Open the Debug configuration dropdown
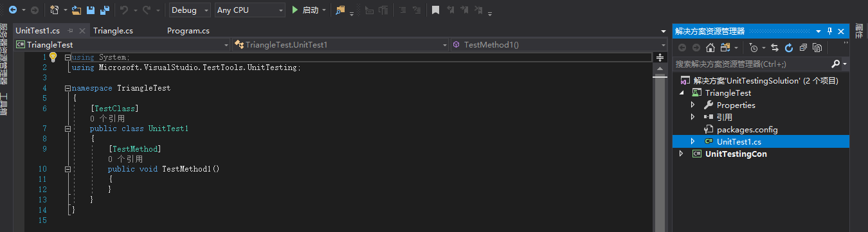This screenshot has width=868, height=232. [x=190, y=10]
